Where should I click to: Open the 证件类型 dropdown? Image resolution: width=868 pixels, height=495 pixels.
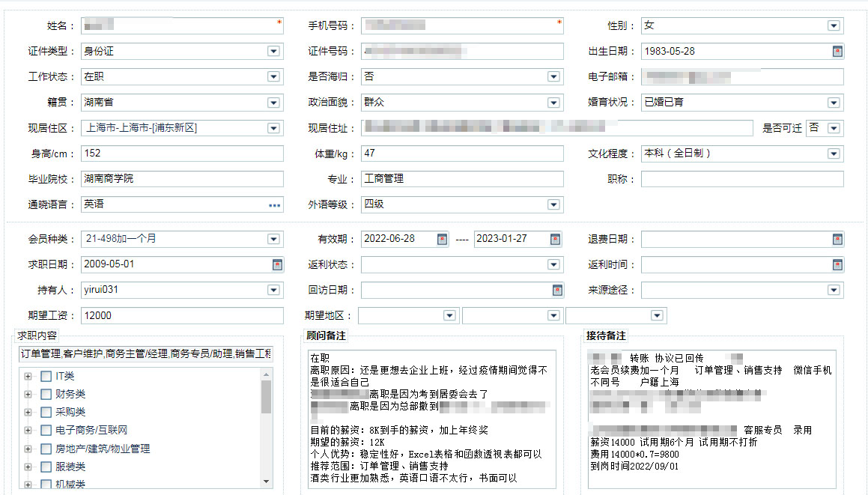[273, 52]
